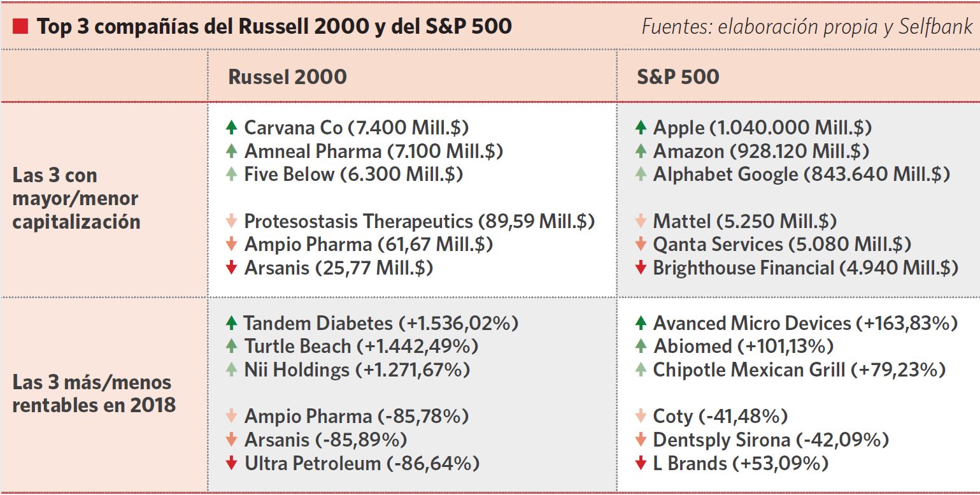
Task: Click the down arrow beside Mattel
Action: pos(641,222)
